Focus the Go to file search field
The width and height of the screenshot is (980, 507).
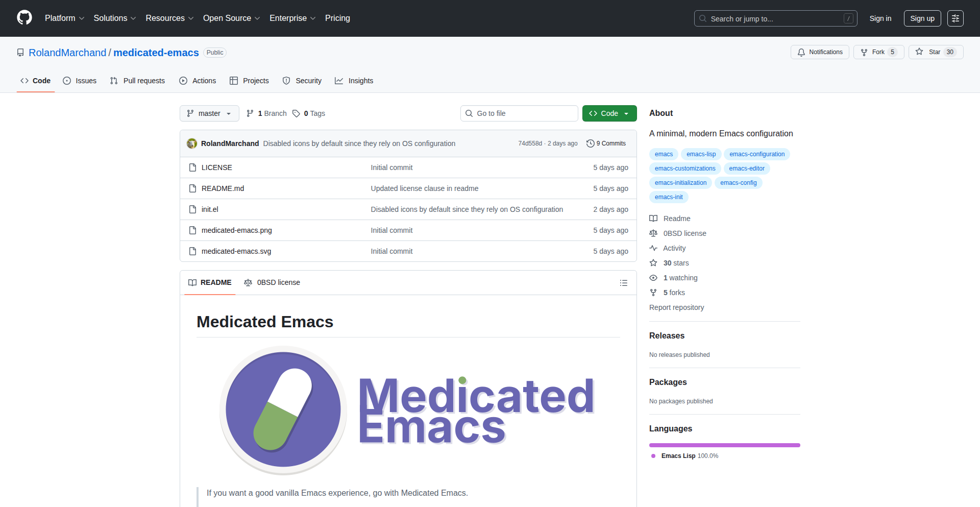click(x=519, y=113)
